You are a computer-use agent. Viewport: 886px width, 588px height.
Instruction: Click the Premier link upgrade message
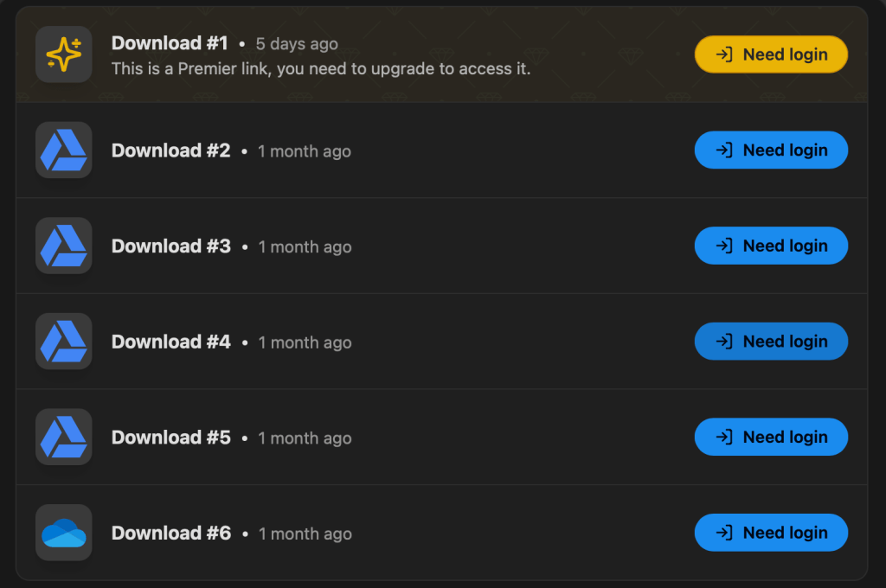coord(321,69)
